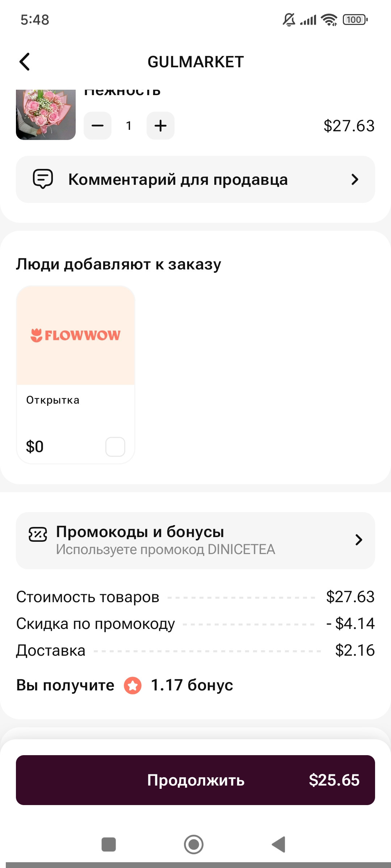Open the pink bouquet product thumbnail

pyautogui.click(x=46, y=115)
